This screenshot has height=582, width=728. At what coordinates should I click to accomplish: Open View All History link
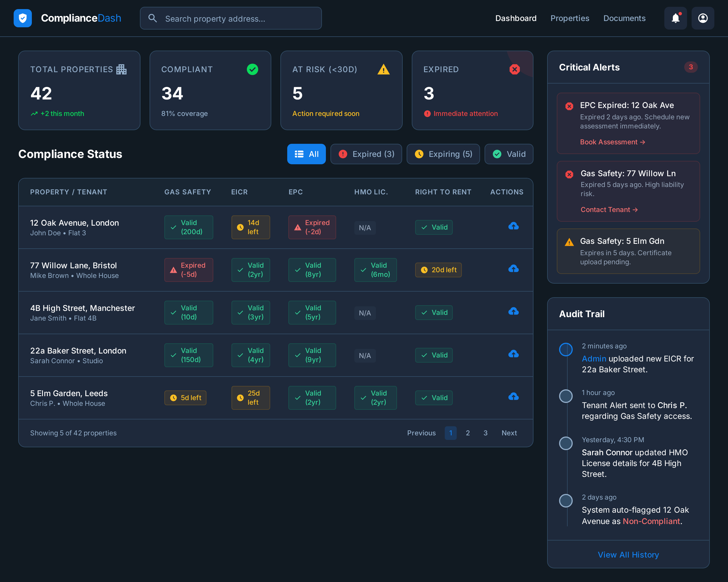pos(628,555)
